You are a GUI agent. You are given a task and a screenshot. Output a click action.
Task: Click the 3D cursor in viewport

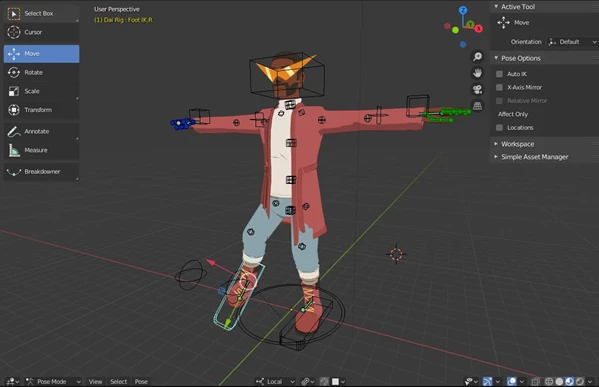tap(396, 254)
